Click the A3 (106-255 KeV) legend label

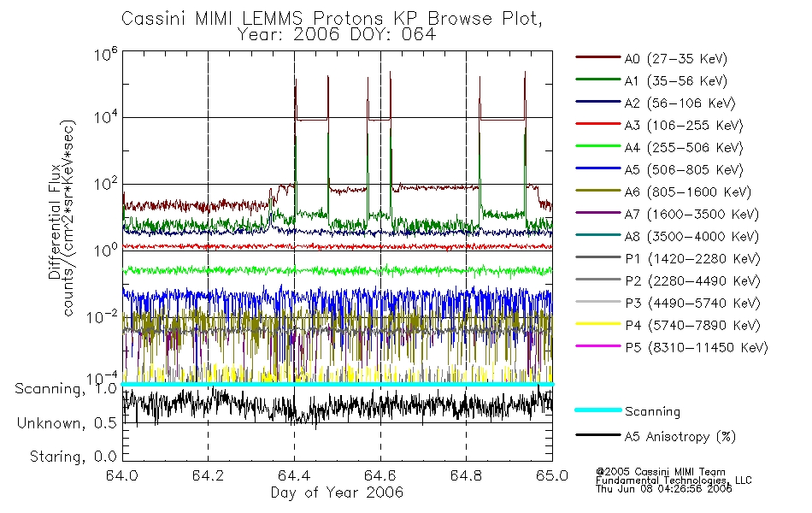point(683,126)
